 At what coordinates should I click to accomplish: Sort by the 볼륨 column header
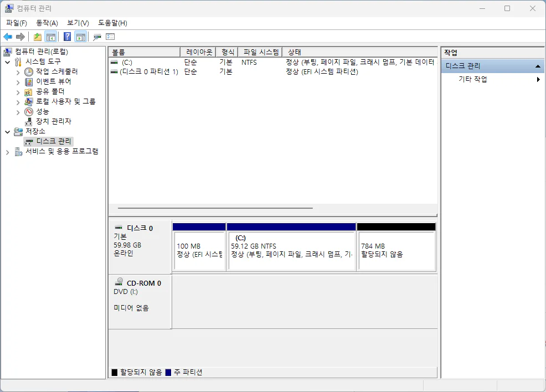[x=144, y=52]
